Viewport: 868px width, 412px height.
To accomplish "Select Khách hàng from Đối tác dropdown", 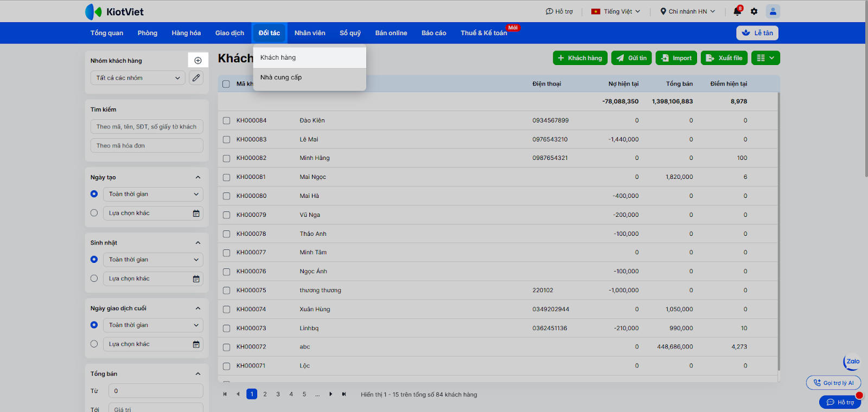I will 310,57.
